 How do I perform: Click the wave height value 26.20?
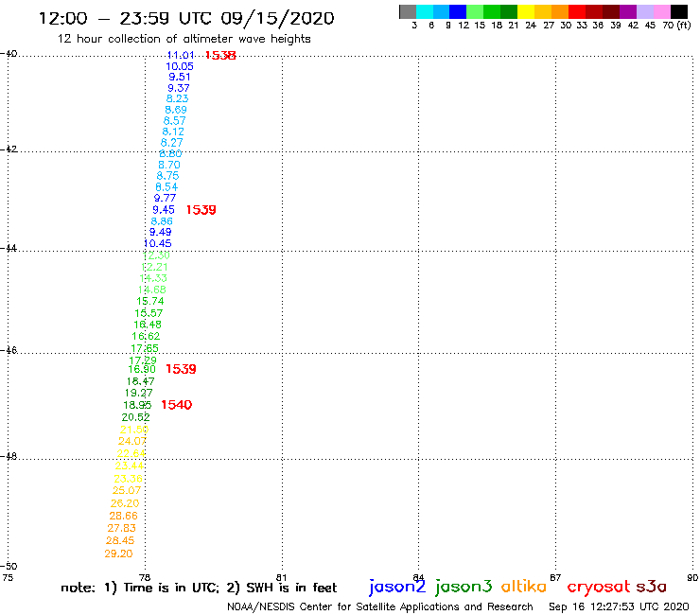pyautogui.click(x=125, y=503)
